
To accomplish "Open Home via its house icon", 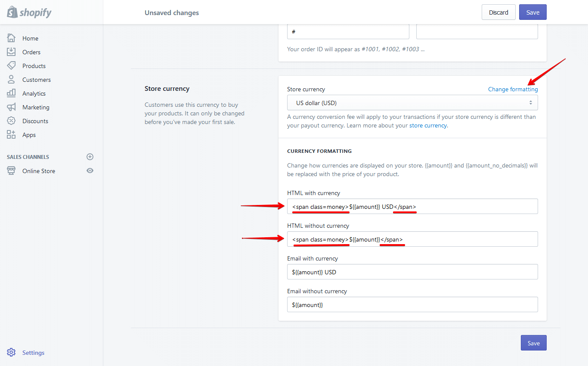I will [11, 38].
